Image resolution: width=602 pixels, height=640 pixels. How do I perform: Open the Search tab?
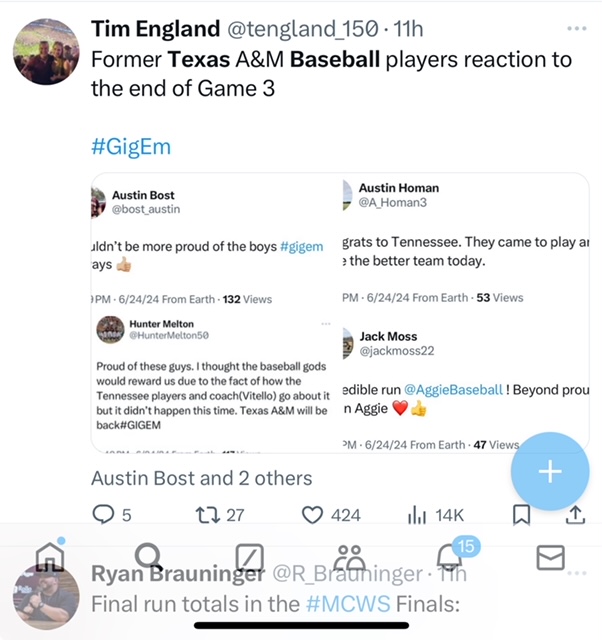(148, 557)
